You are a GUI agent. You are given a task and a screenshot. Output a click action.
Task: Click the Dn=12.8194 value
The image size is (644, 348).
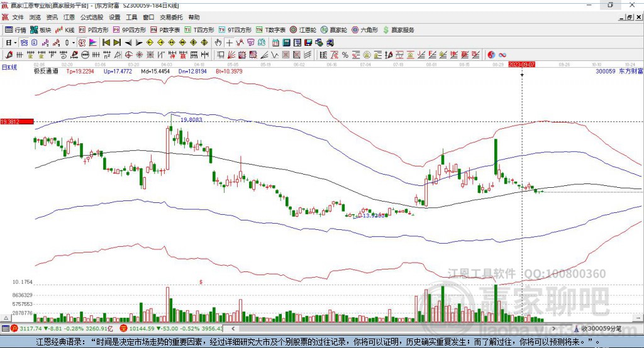pyautogui.click(x=192, y=71)
